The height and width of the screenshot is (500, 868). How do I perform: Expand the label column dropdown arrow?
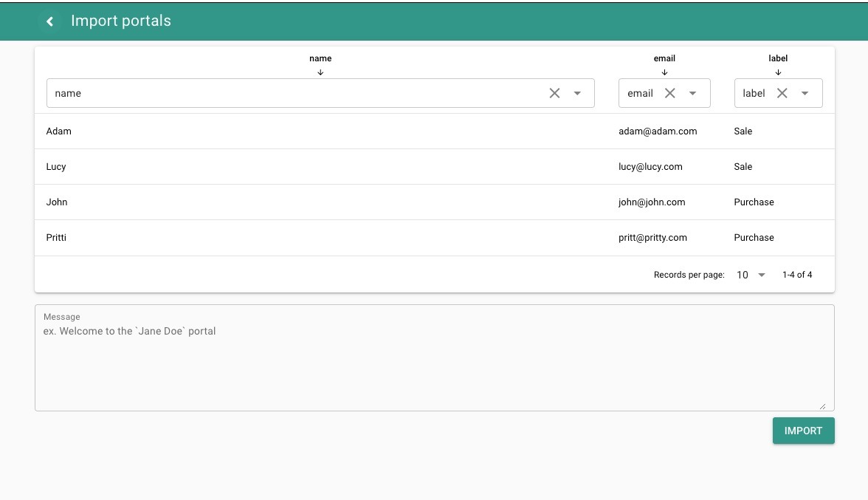805,93
